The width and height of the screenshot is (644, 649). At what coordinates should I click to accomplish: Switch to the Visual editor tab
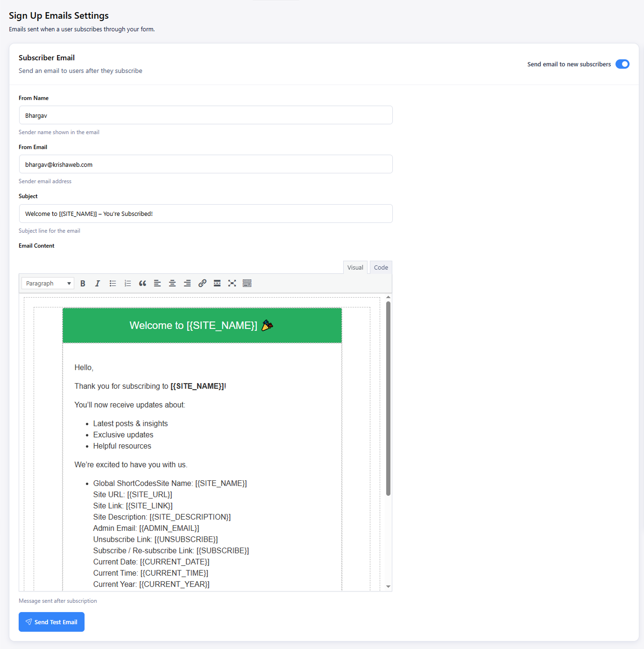click(x=355, y=267)
